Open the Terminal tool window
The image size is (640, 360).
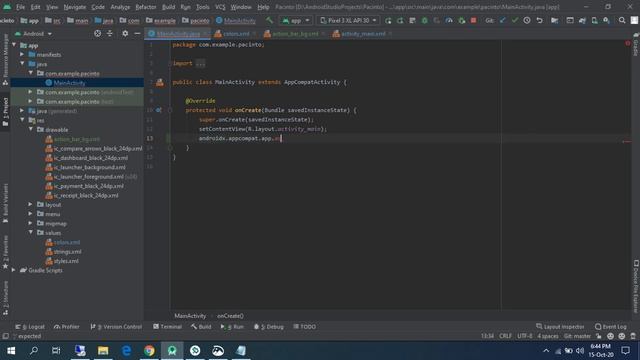point(167,327)
